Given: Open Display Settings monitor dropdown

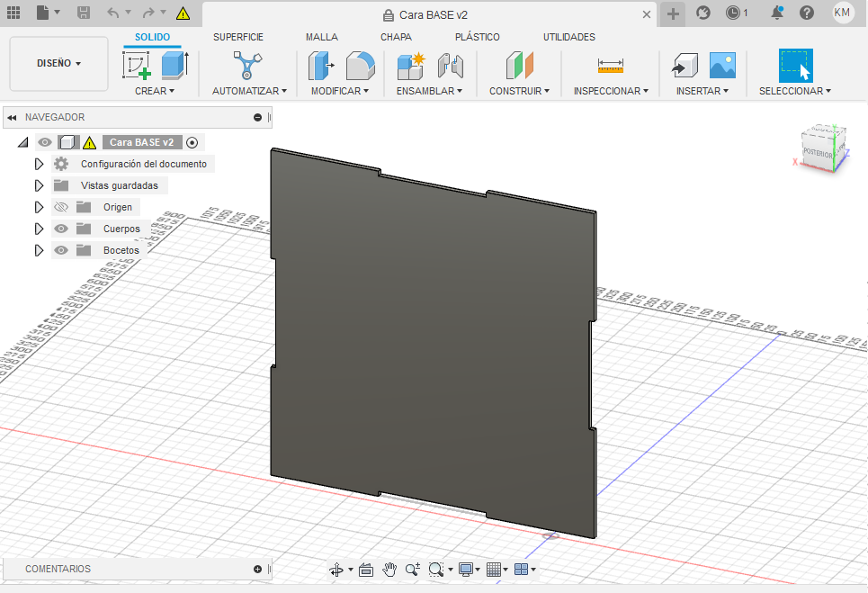Looking at the screenshot, I should 469,570.
